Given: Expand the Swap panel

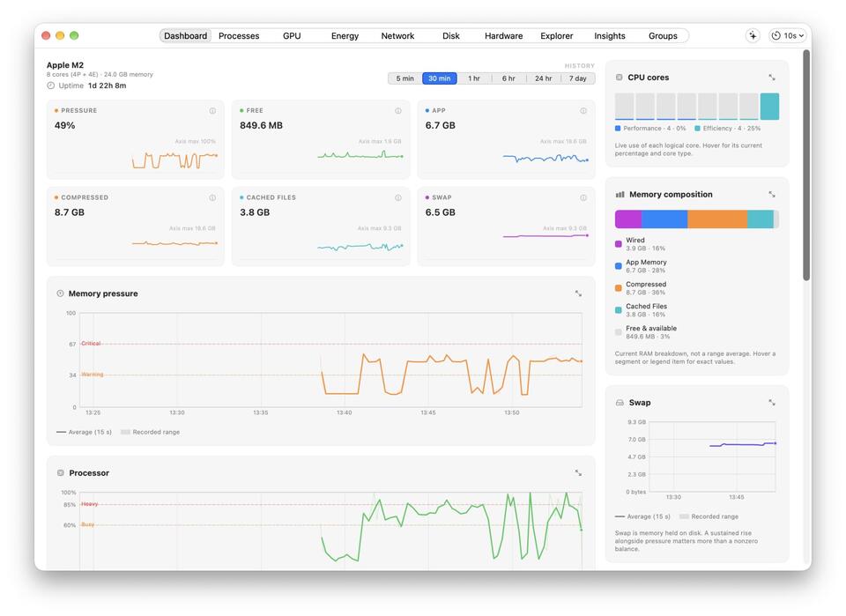Looking at the screenshot, I should (x=772, y=403).
